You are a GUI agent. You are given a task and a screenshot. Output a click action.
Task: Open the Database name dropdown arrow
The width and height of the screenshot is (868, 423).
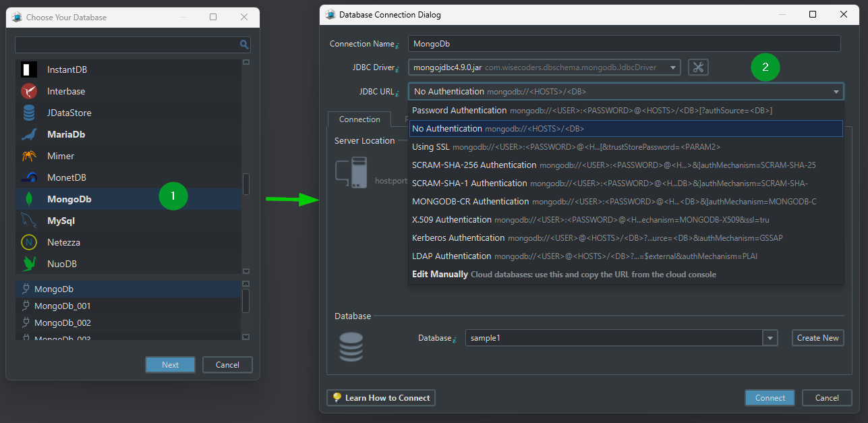770,338
